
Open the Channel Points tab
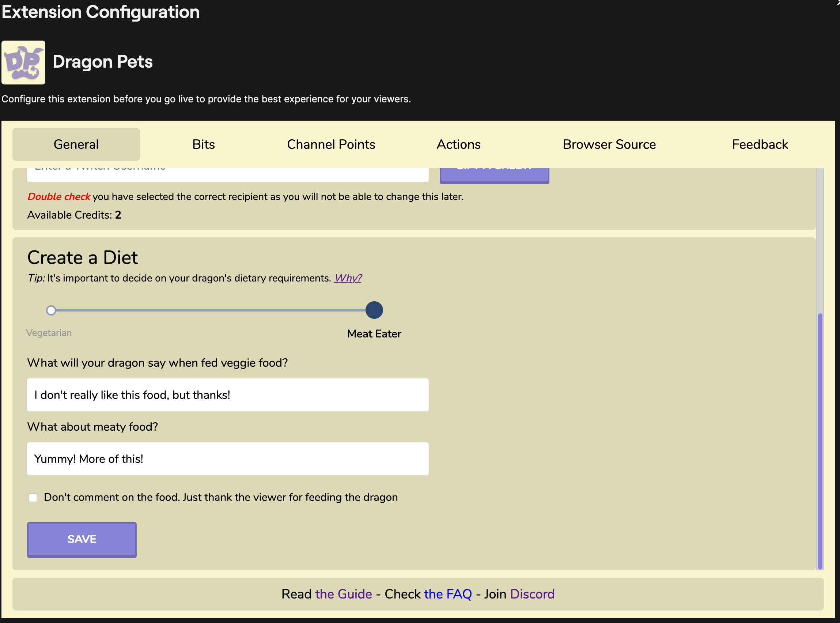pos(331,144)
